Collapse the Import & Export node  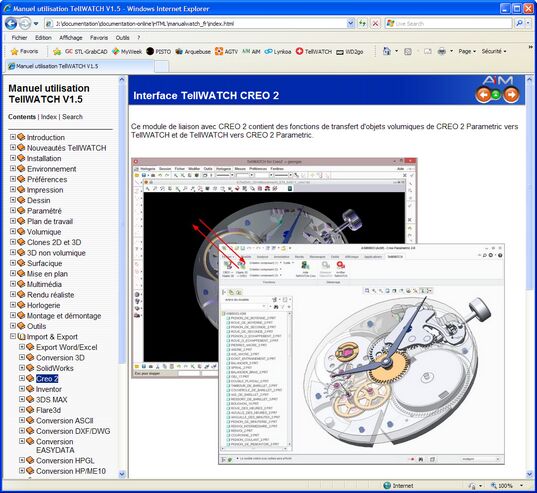coord(13,336)
